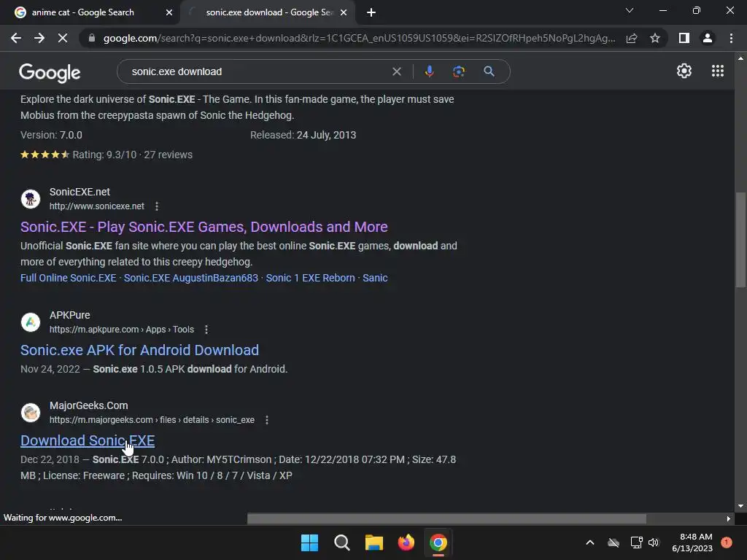
Task: Open network status in system tray
Action: [636, 542]
